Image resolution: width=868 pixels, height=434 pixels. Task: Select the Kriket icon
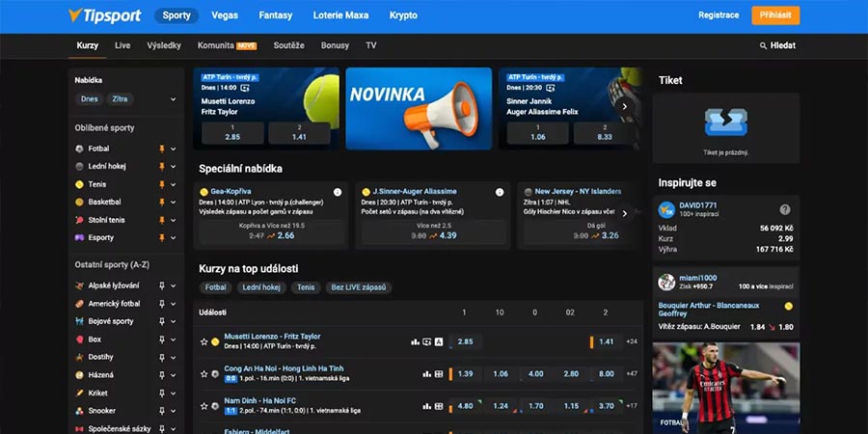pyautogui.click(x=80, y=393)
